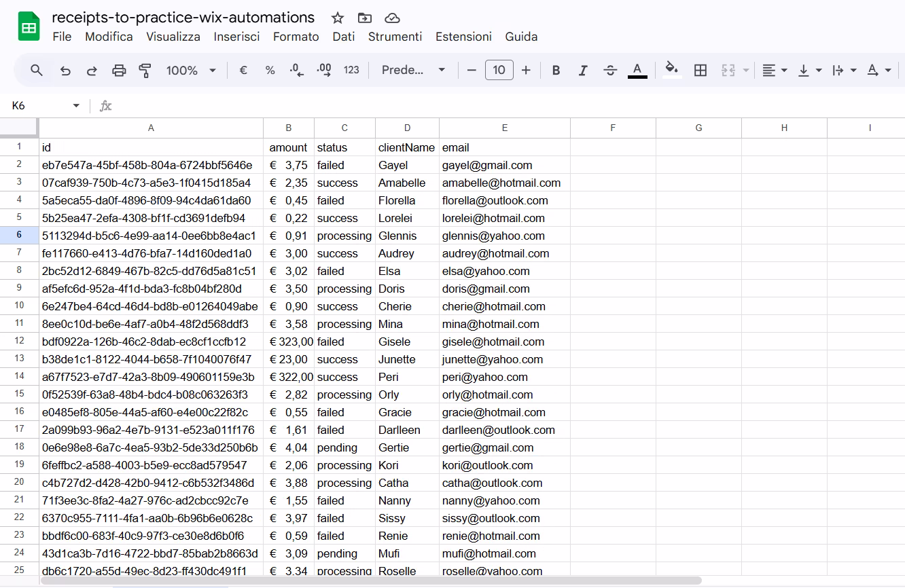Move document using the folder icon
Screen dimensions: 905x588
click(365, 18)
